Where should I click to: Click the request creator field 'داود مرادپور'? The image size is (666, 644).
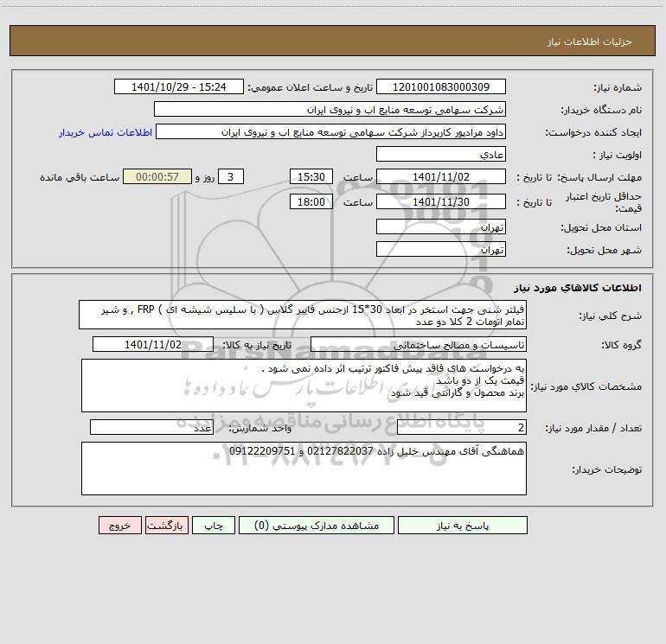coord(331,131)
